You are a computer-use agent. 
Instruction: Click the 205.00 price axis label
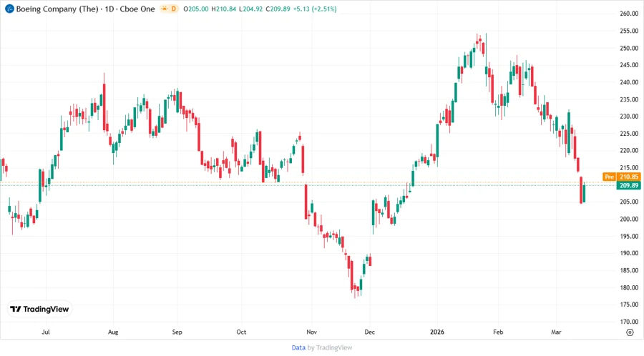pyautogui.click(x=629, y=202)
